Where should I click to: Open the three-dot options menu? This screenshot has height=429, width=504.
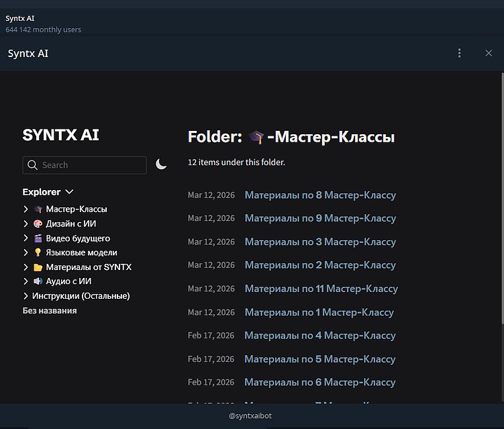(459, 53)
